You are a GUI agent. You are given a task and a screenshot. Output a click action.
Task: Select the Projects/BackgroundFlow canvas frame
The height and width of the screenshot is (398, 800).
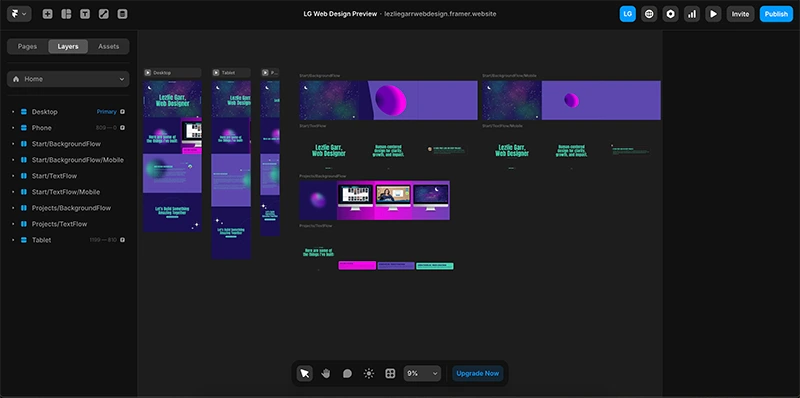[374, 201]
